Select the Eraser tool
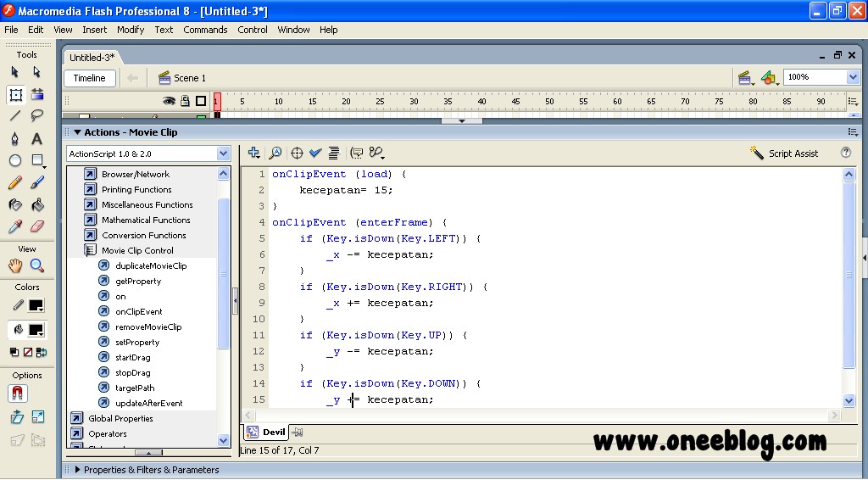 tap(36, 226)
